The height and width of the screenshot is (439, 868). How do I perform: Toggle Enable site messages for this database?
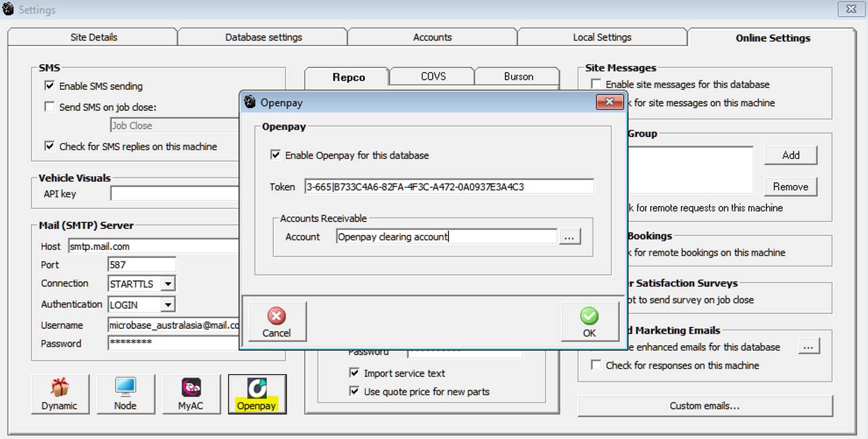coord(596,84)
